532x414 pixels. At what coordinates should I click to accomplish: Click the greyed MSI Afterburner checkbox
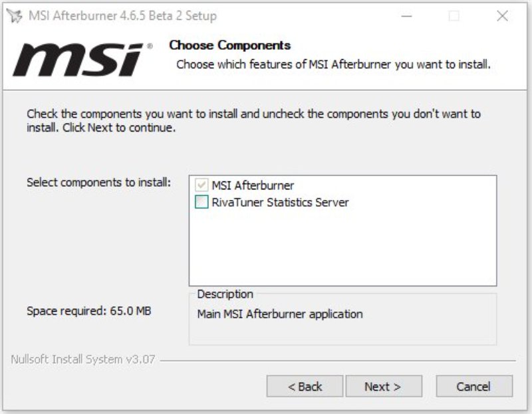click(x=201, y=185)
